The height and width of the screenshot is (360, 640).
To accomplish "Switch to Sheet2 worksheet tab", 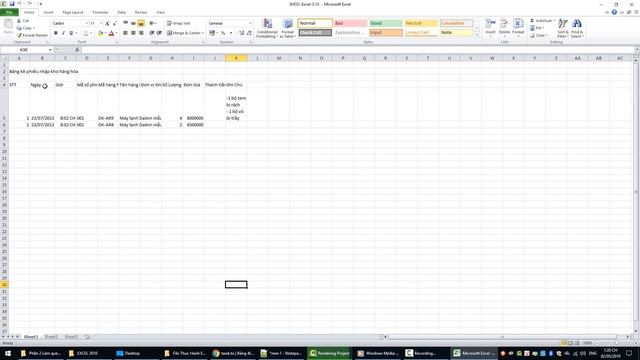I will pyautogui.click(x=51, y=337).
